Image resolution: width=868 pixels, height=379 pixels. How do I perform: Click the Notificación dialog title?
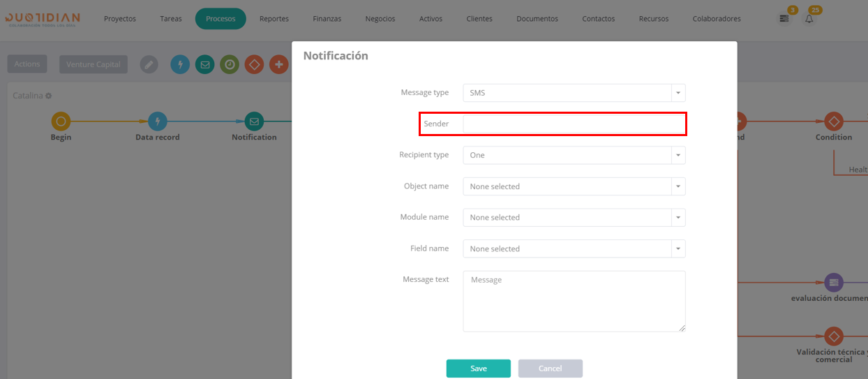[336, 56]
